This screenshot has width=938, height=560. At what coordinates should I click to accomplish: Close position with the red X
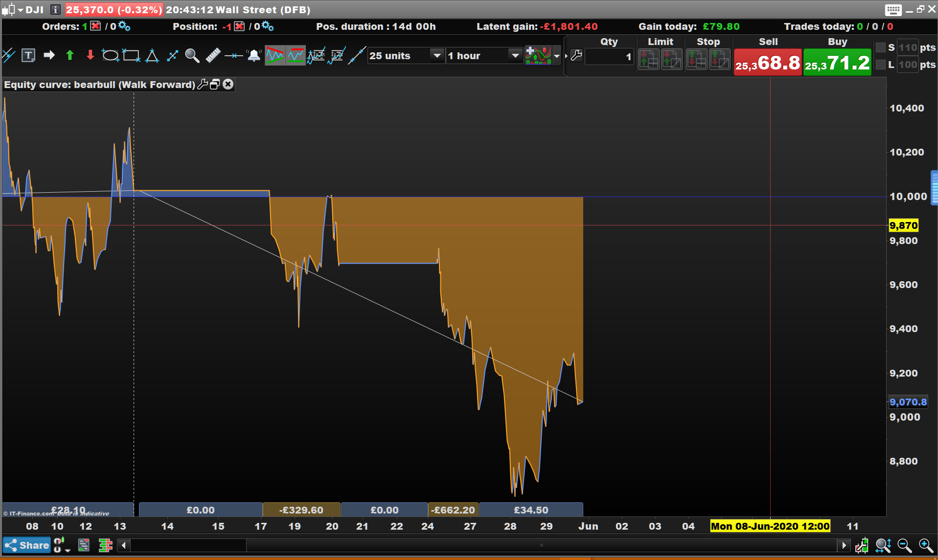coord(239,26)
